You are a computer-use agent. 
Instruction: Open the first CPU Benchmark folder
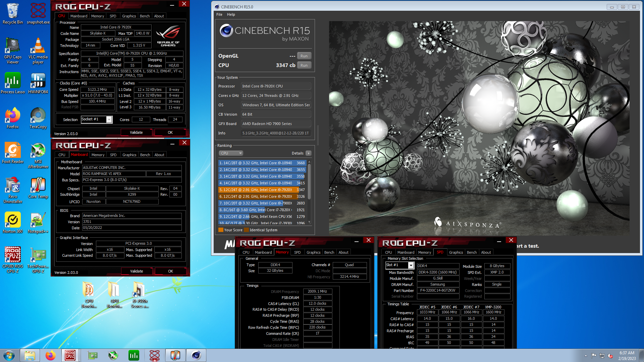click(x=89, y=294)
